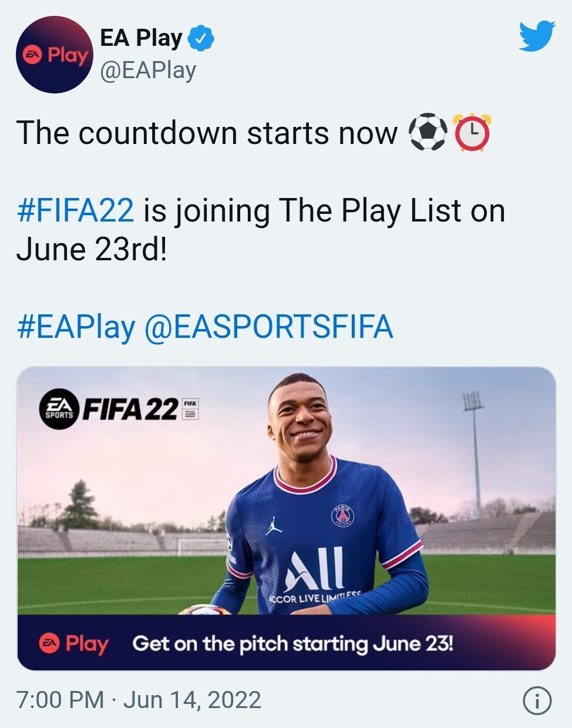Open the #FIFA22 hashtag
This screenshot has width=572, height=728.
(76, 210)
